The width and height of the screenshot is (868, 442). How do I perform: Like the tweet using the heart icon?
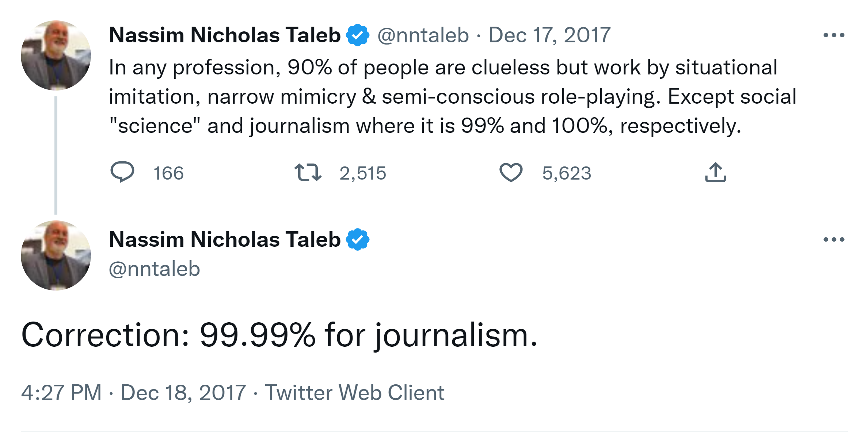pyautogui.click(x=511, y=173)
